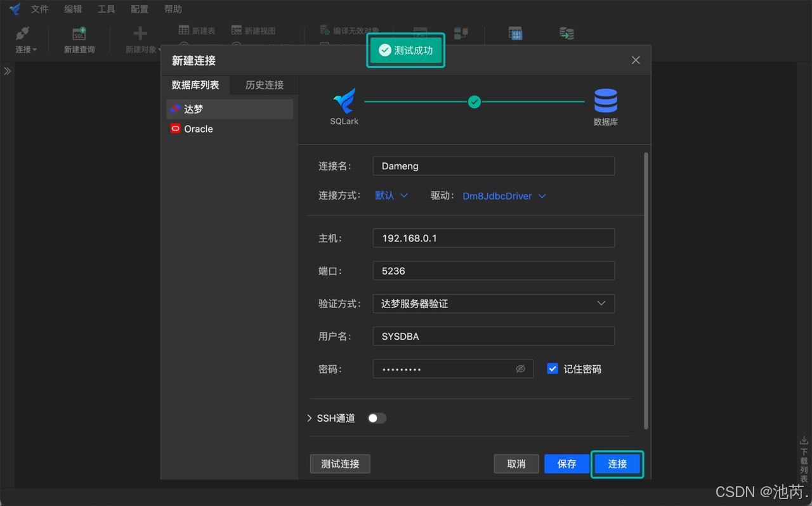Click the 编译无效对象 toolbar item

(350, 30)
